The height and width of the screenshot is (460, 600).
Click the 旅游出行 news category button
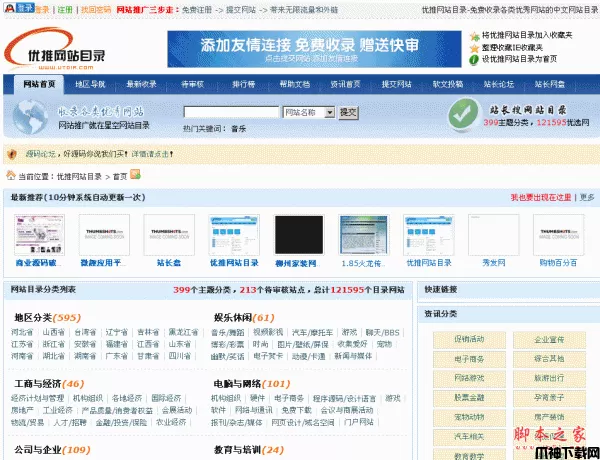549,378
